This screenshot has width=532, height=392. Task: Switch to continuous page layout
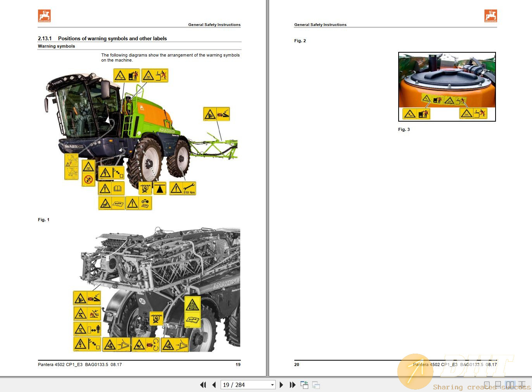pos(499,385)
